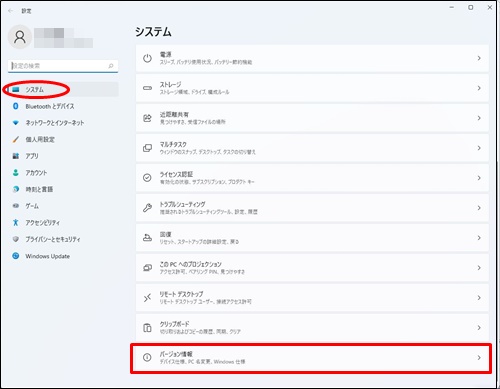Click the activation (ライセンス認証) checkmark icon

[147, 178]
